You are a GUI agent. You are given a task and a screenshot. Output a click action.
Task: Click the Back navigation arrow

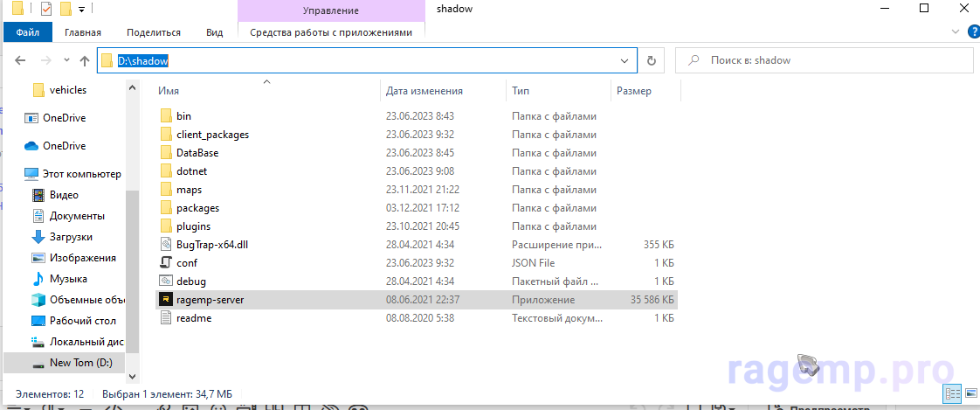click(21, 61)
